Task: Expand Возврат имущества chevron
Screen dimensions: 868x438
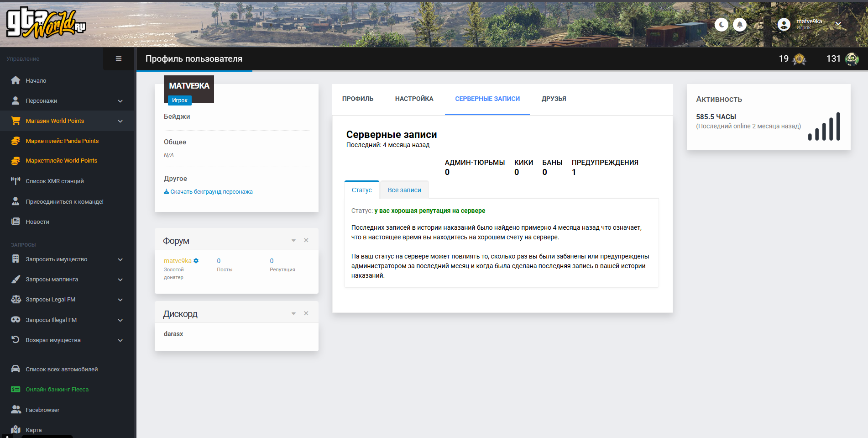Action: [120, 340]
